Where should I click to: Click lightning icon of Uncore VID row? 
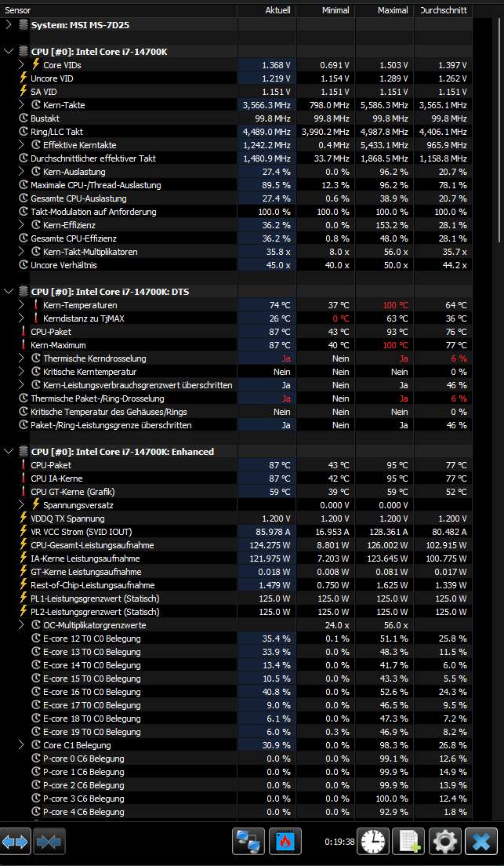pos(24,78)
